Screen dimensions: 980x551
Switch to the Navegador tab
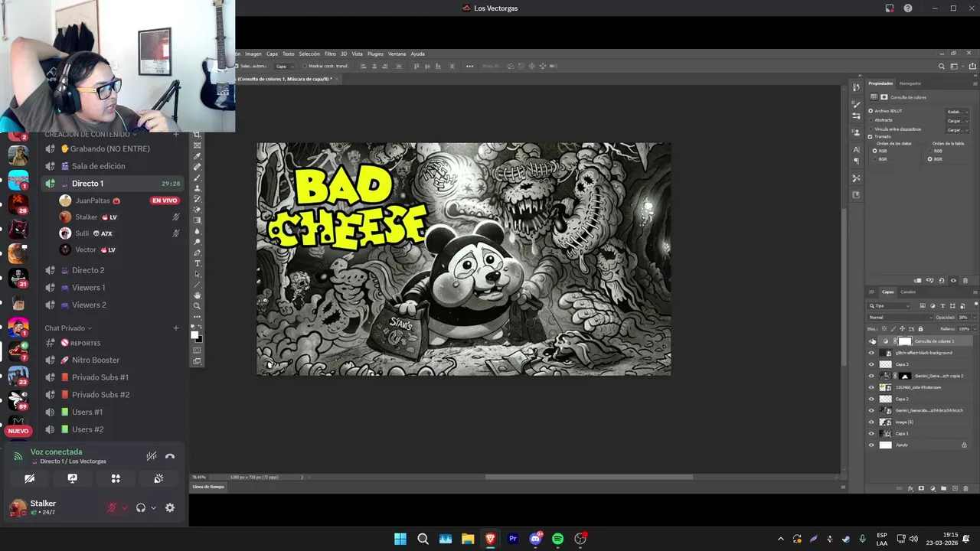(910, 83)
